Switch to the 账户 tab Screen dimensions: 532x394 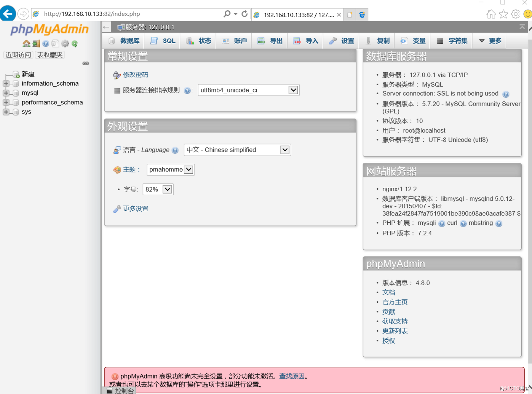[x=234, y=41]
